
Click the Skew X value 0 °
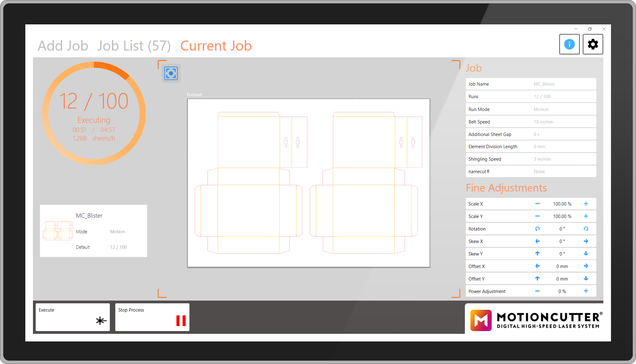click(x=562, y=241)
